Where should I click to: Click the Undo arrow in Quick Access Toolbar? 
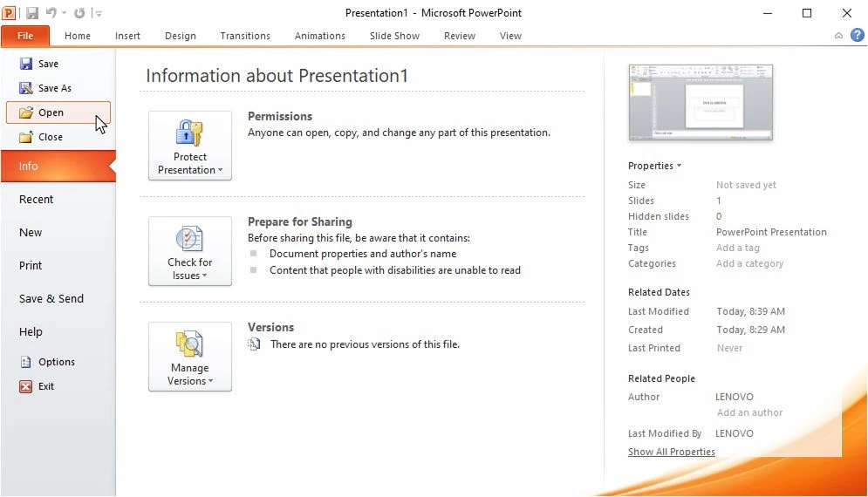point(51,12)
